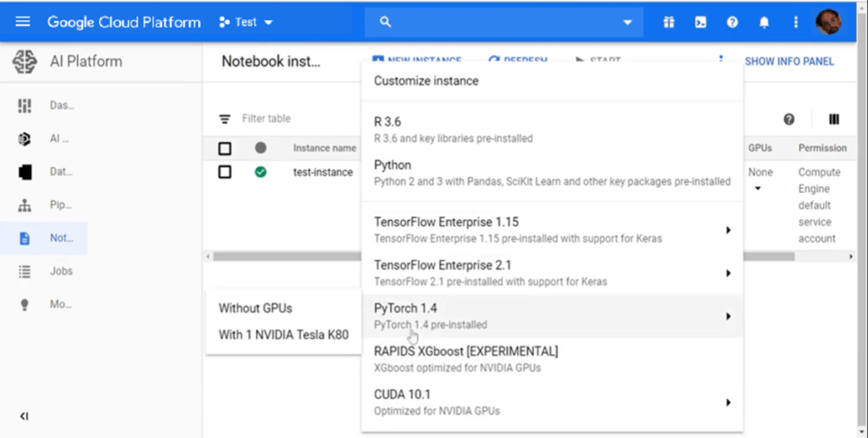Screen dimensions: 868x438
Task: Open the user account avatar
Action: (828, 22)
